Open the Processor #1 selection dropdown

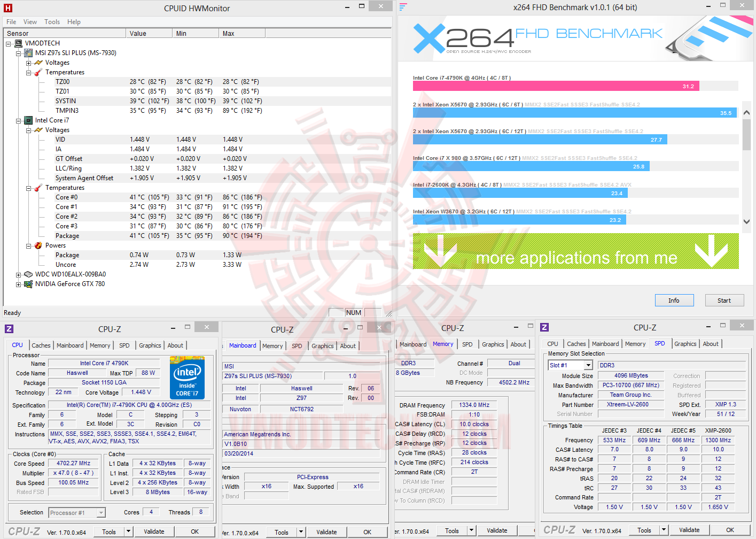[x=101, y=513]
